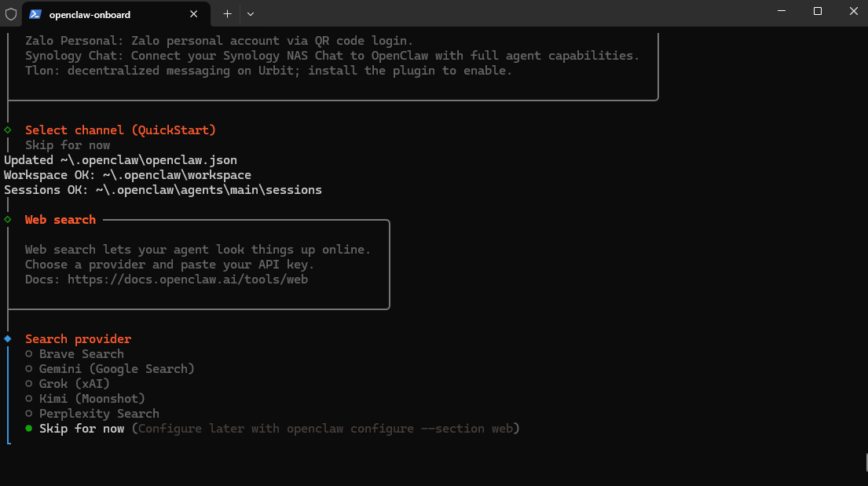Close the openclaw-onboard tab
The width and height of the screenshot is (868, 486).
click(x=194, y=13)
